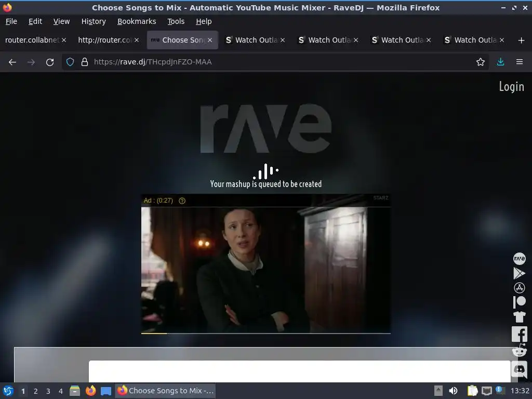Open the network tray icon
The height and width of the screenshot is (399, 532).
click(486, 391)
